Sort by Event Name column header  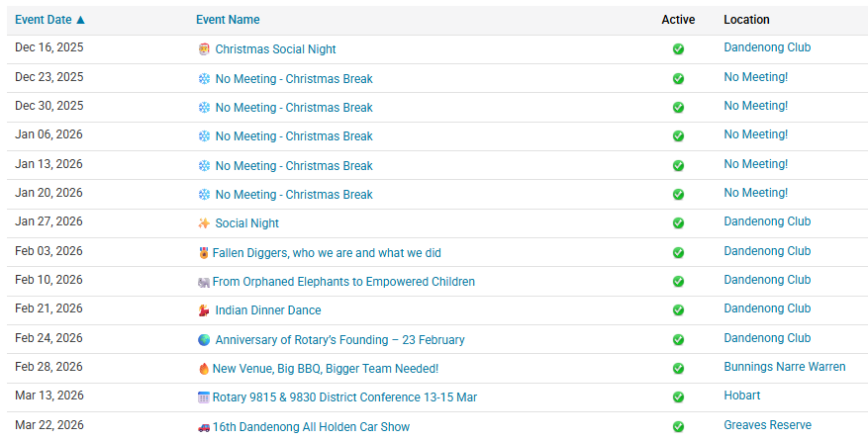(x=228, y=20)
